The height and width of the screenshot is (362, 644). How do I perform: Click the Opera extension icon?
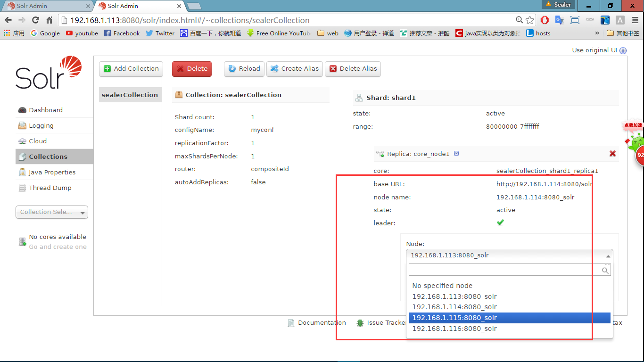coord(545,20)
